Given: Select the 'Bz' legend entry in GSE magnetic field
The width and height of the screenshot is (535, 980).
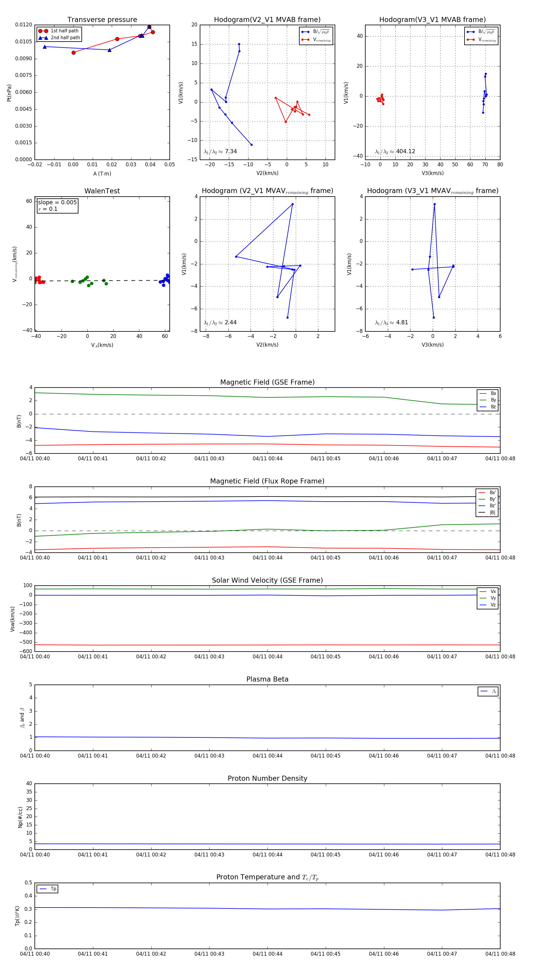Looking at the screenshot, I should coord(488,407).
